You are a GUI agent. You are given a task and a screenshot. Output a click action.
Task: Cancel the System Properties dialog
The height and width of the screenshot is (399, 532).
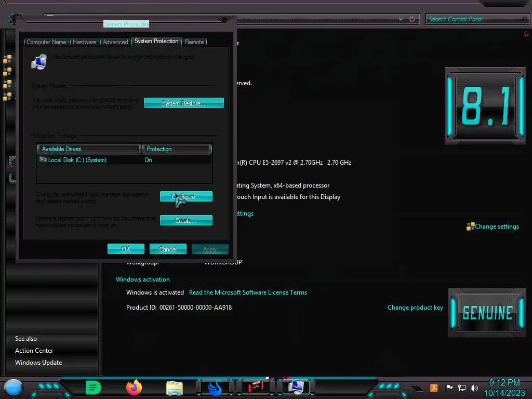[168, 249]
